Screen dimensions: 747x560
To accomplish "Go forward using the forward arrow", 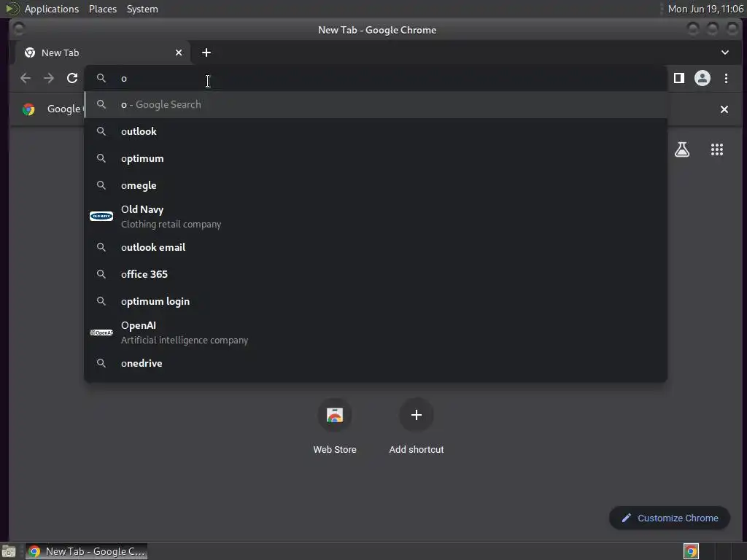I will click(49, 78).
